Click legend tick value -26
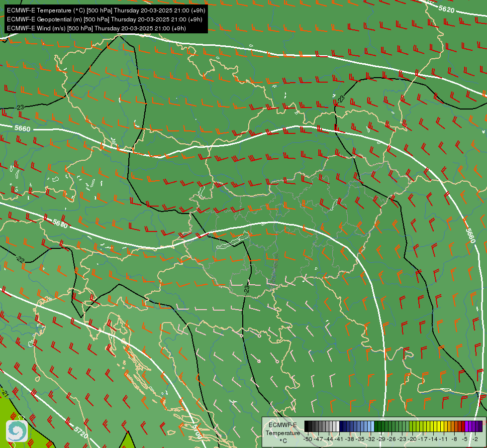The height and width of the screenshot is (448, 487). tap(391, 439)
